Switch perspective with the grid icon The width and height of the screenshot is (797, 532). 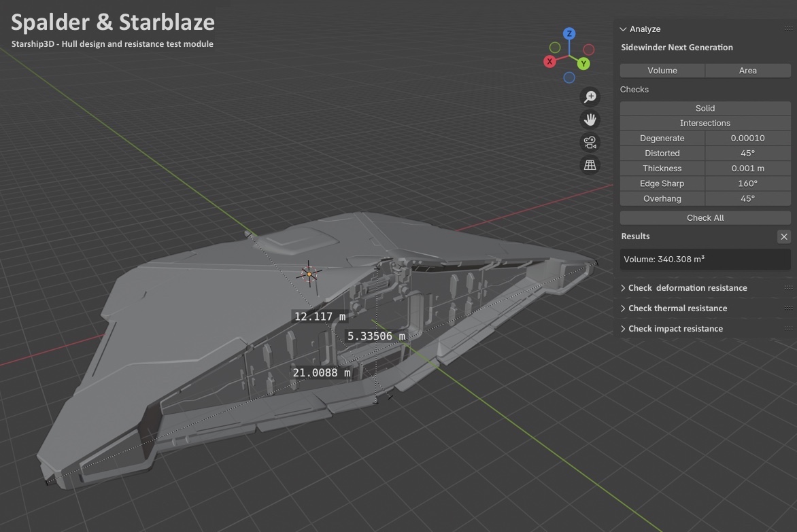pos(590,165)
